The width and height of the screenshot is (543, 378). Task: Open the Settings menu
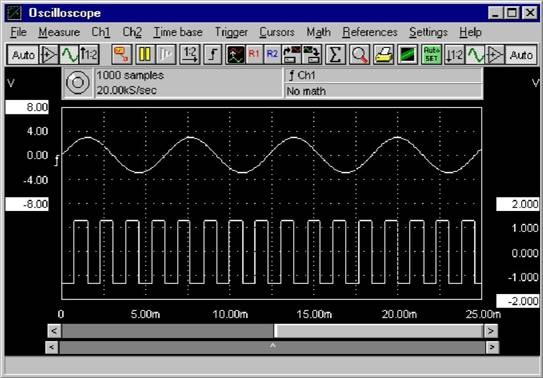click(x=428, y=32)
